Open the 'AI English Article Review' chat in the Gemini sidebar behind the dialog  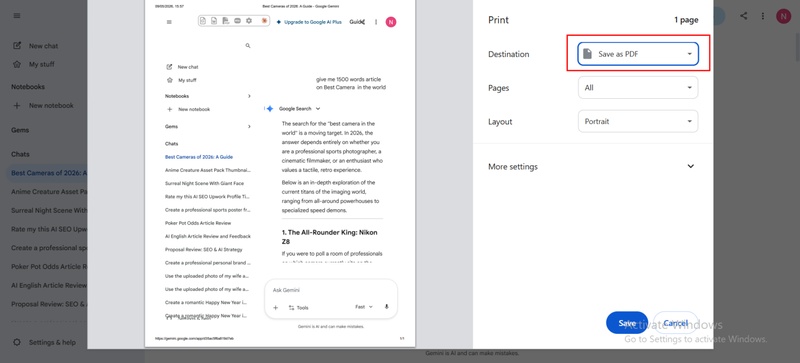[49, 285]
